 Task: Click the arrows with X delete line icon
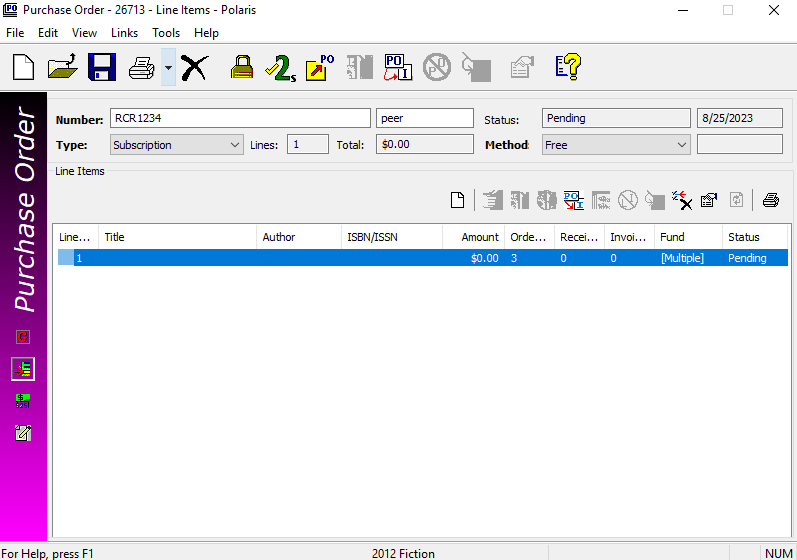682,200
